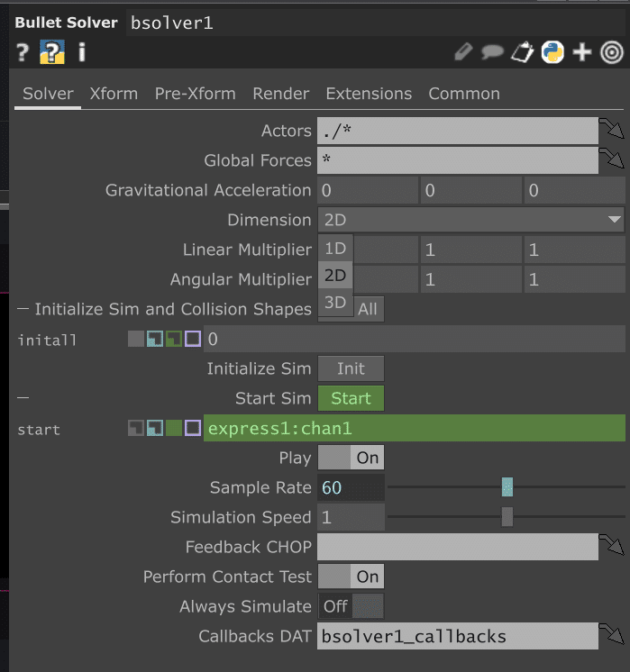
Task: Enable the Always Simulate switch
Action: [351, 606]
